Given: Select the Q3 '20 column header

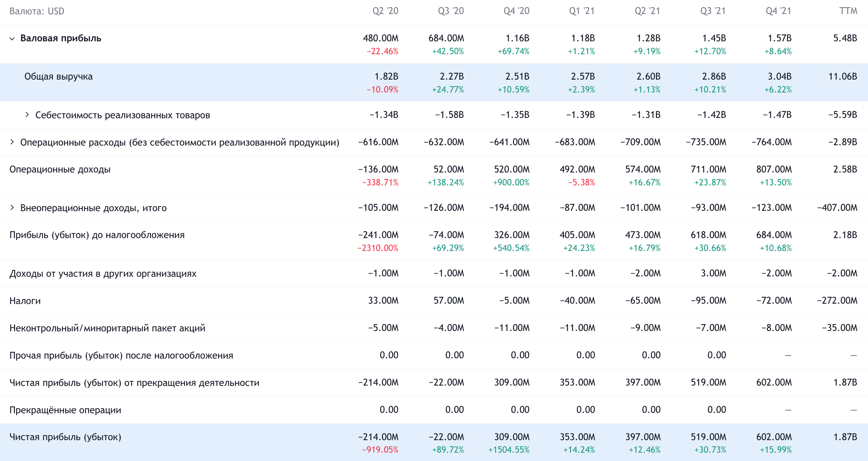Looking at the screenshot, I should (451, 11).
